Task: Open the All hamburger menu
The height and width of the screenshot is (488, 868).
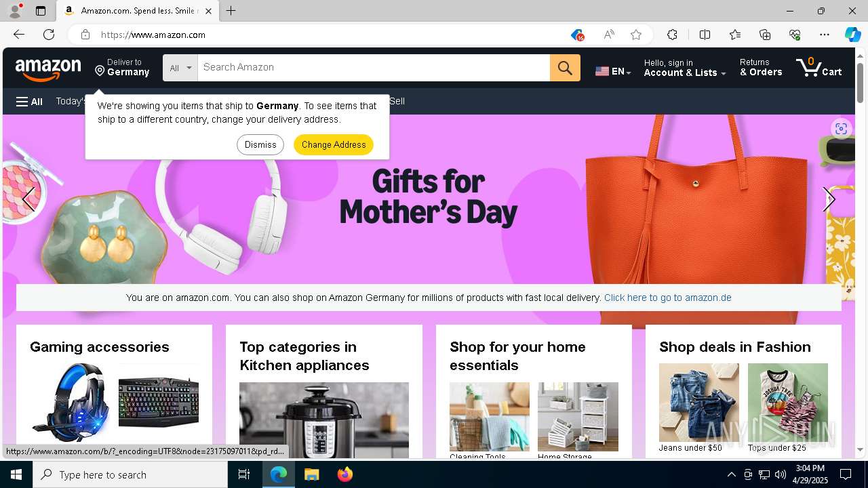Action: [29, 102]
